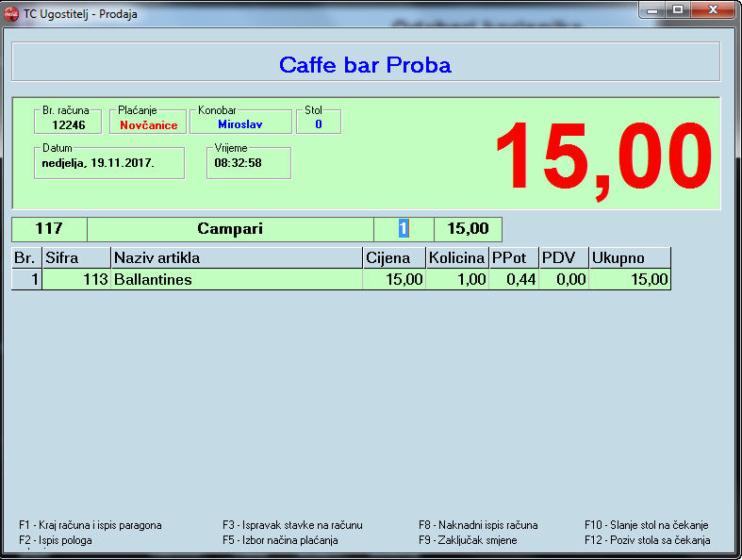Click the highlighted quantity field

coord(404,229)
